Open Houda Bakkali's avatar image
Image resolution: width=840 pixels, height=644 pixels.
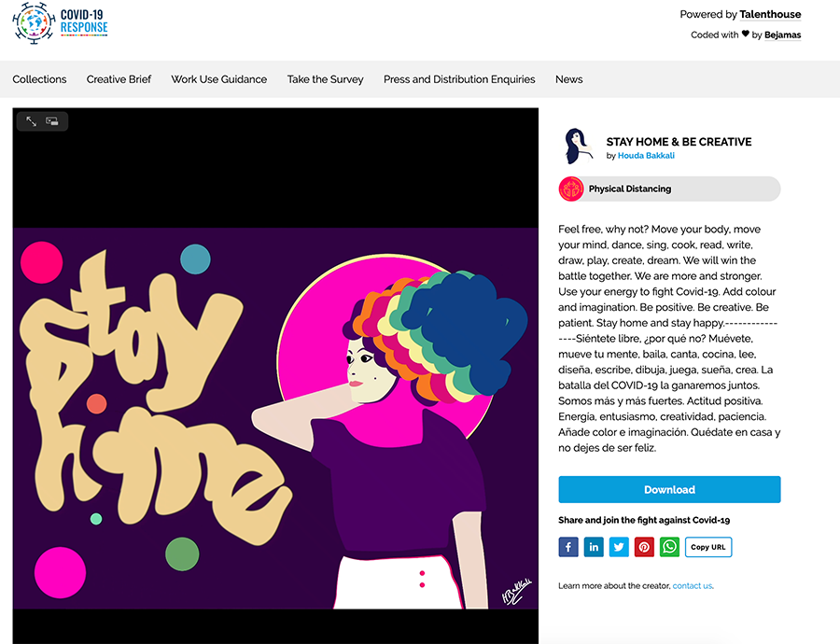point(579,146)
